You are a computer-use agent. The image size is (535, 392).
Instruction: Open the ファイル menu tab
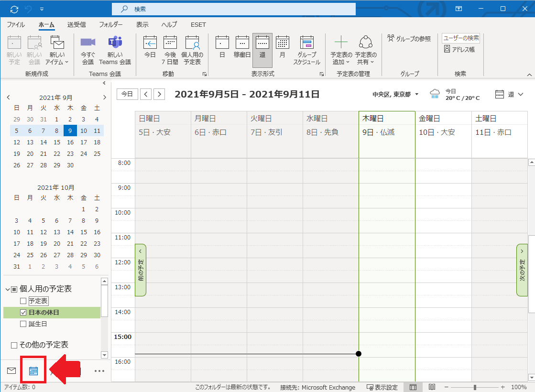coord(16,24)
